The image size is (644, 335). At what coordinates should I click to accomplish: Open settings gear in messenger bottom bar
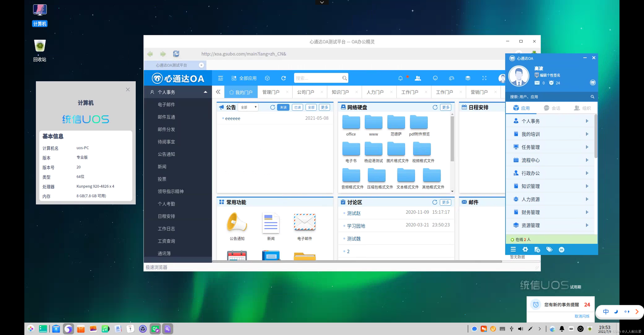[x=525, y=249]
